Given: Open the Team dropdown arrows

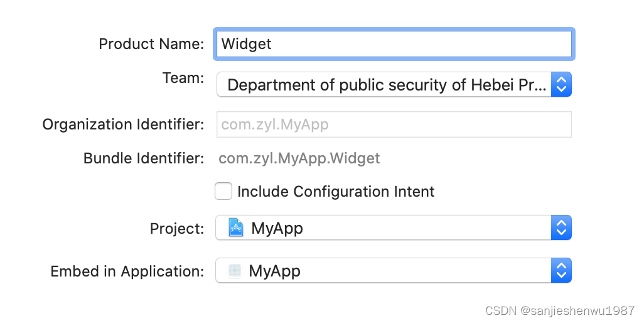Looking at the screenshot, I should (x=561, y=85).
